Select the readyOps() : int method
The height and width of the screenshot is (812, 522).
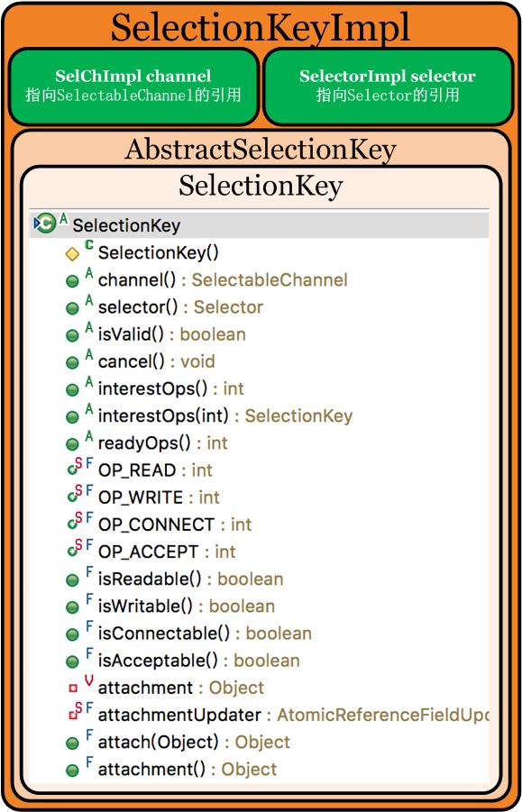pos(162,443)
